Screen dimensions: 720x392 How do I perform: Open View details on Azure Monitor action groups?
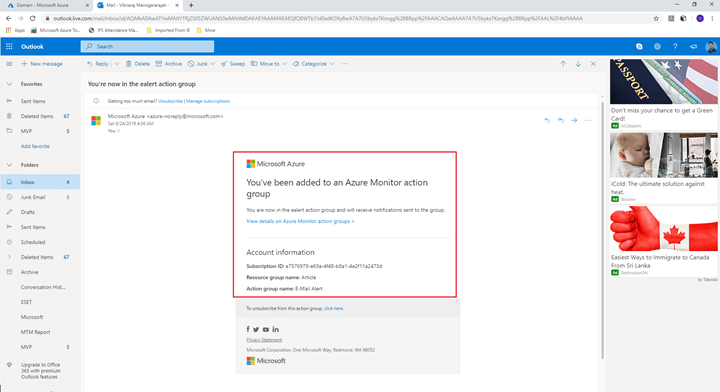tap(300, 221)
